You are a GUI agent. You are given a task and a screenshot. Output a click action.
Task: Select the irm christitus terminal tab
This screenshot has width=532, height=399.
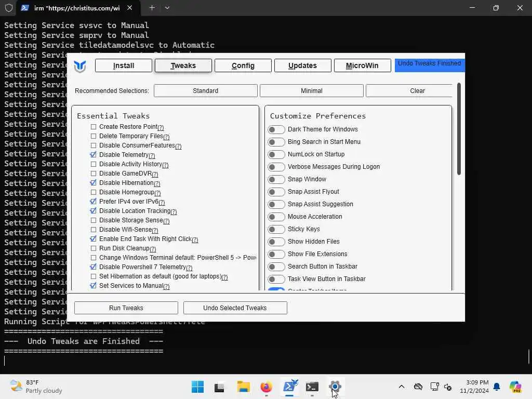pos(77,8)
